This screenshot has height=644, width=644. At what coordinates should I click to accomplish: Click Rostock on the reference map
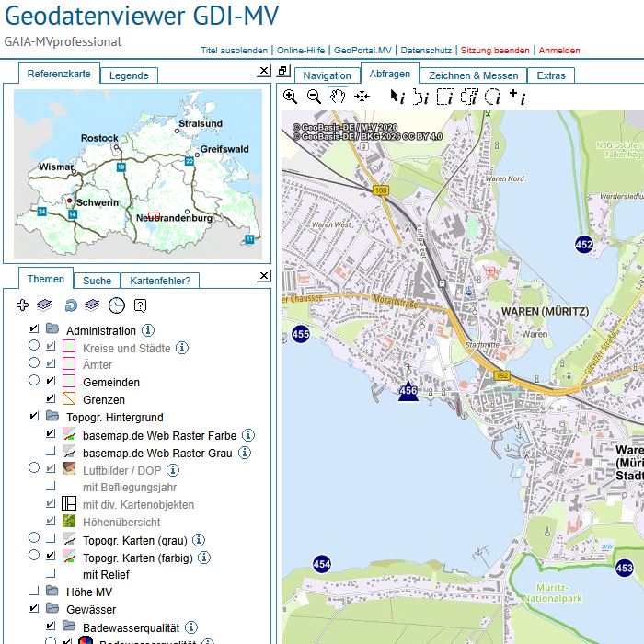pos(99,138)
